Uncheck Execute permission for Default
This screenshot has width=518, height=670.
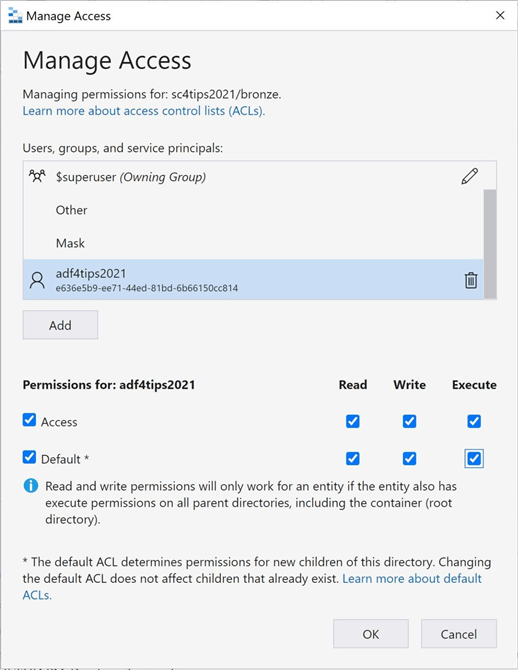click(x=474, y=458)
